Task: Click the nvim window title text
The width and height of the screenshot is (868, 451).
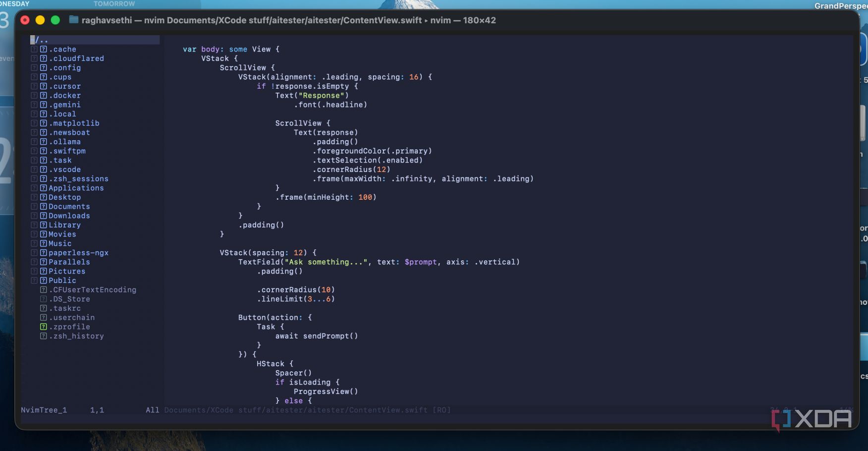Action: coord(289,20)
